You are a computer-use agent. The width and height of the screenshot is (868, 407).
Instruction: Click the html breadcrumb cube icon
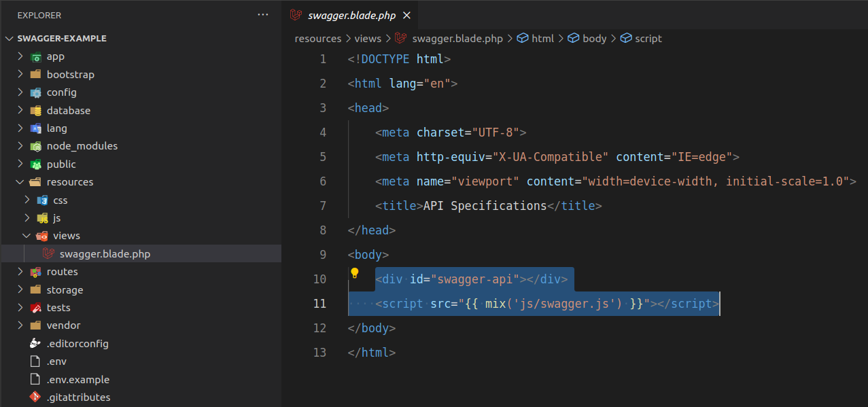522,38
